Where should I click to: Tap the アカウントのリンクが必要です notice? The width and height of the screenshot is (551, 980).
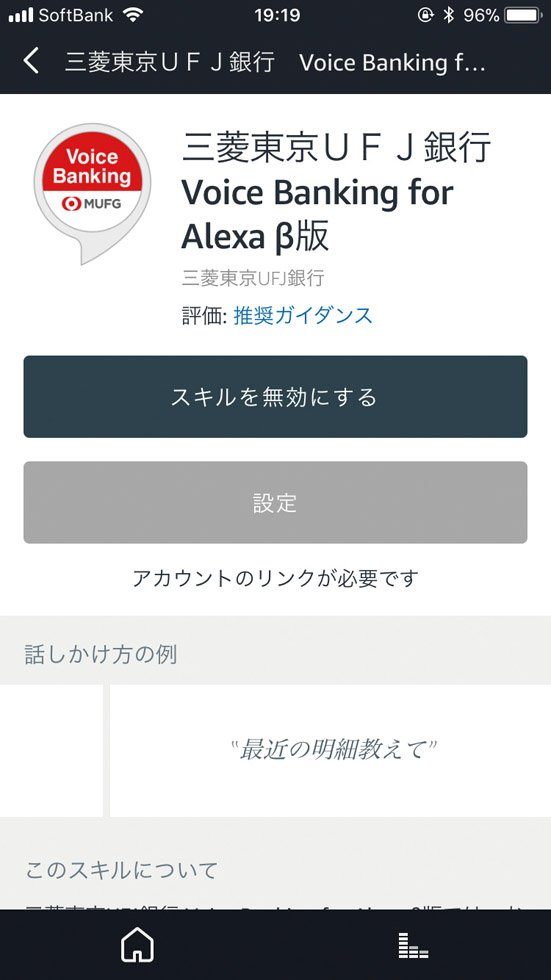(x=276, y=579)
